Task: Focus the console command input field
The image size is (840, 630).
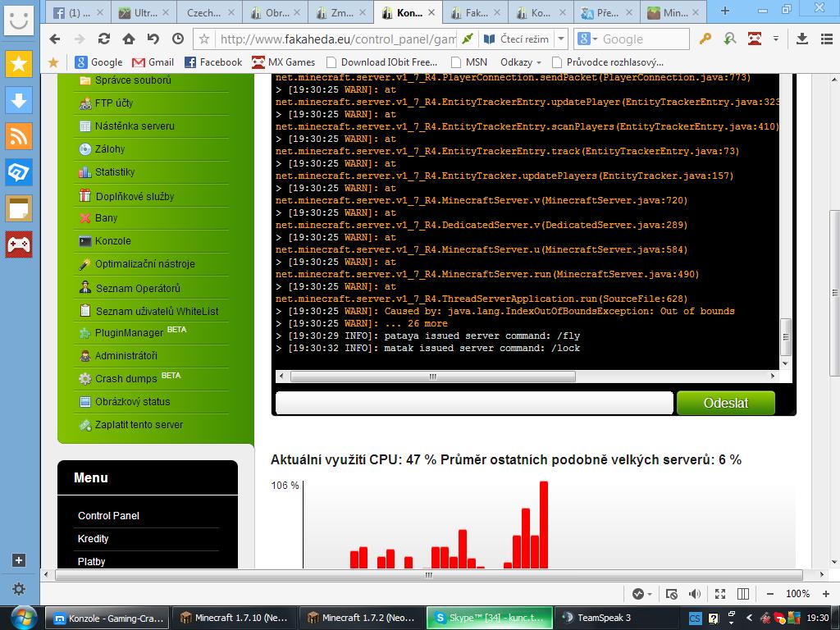Action: (x=474, y=403)
